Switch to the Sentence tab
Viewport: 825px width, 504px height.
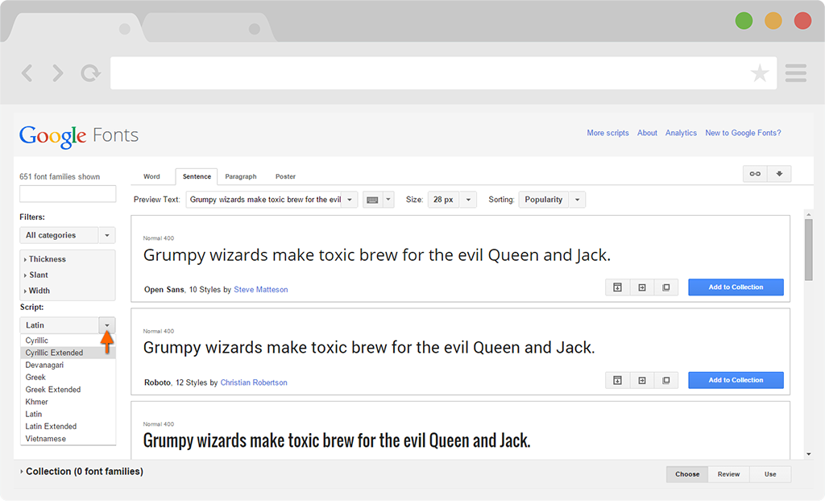(x=197, y=176)
